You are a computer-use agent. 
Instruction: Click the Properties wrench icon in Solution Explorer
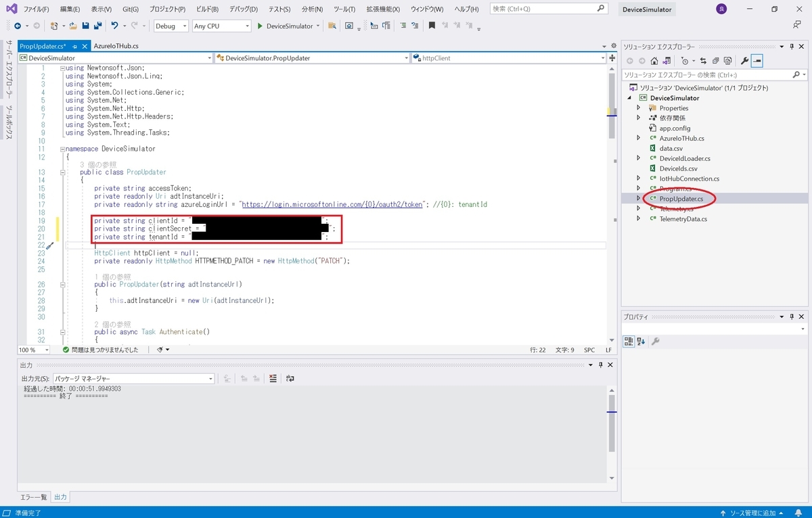click(x=745, y=61)
